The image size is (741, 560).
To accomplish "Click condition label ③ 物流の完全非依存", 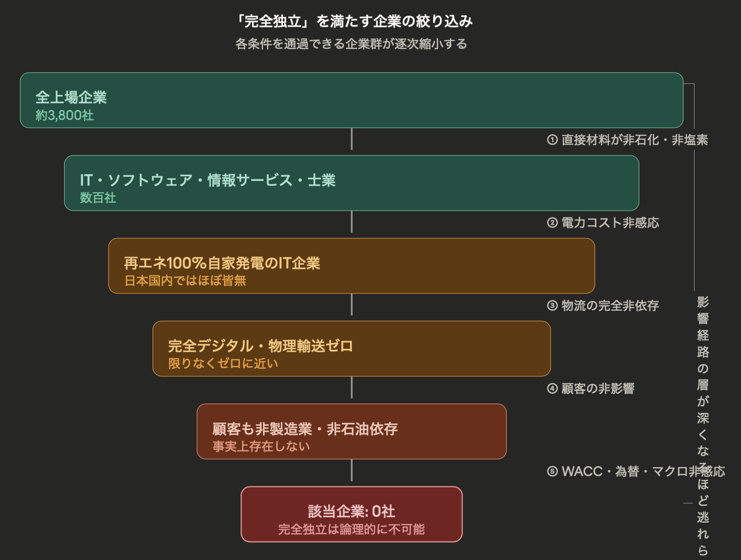I will point(603,306).
